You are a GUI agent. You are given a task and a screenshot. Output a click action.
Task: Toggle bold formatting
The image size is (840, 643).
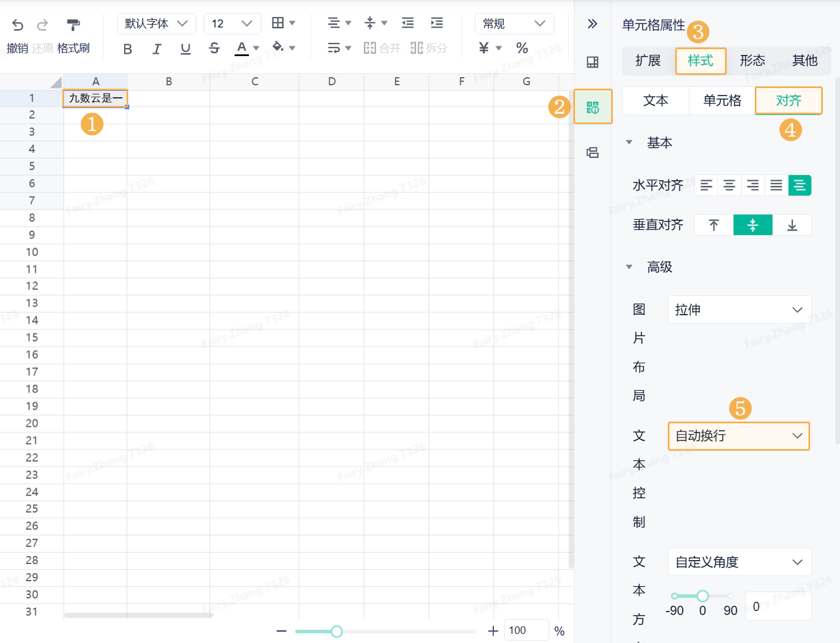(x=128, y=49)
